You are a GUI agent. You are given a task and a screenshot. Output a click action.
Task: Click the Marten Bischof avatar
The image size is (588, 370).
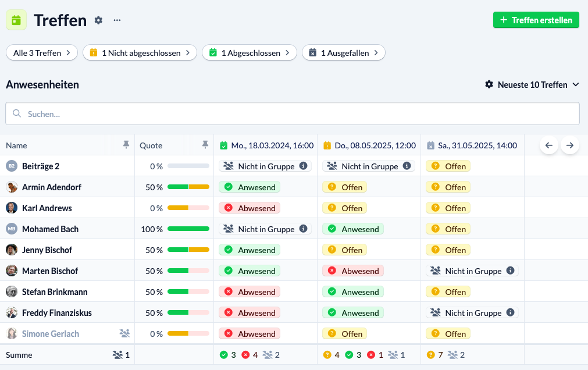coord(12,271)
